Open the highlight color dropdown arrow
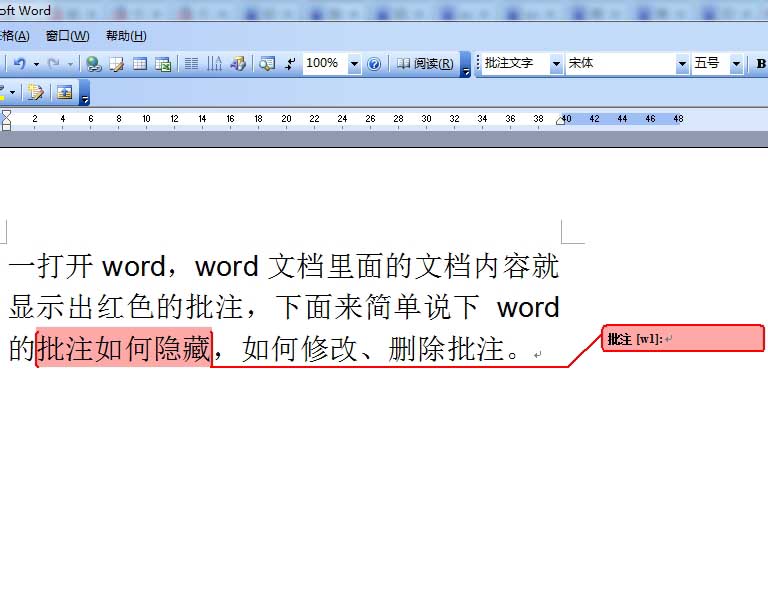Screen dimensions: 768x603 point(13,92)
